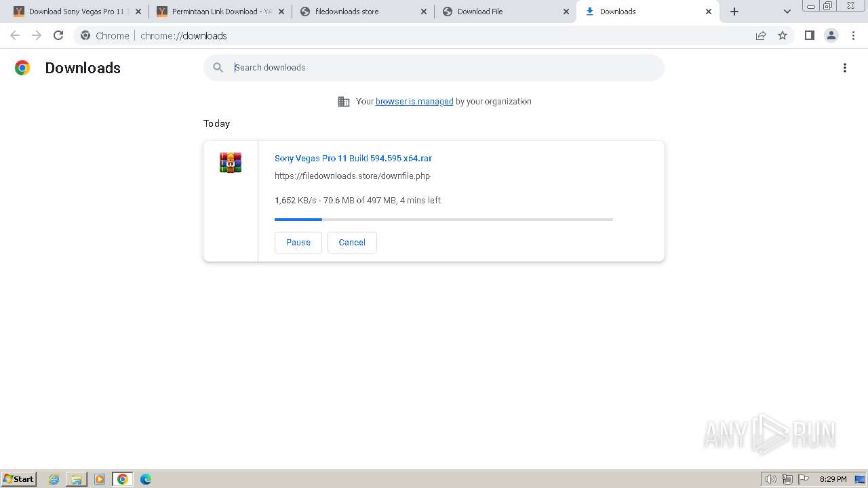Open the browser is managed link
Image resolution: width=868 pixels, height=488 pixels.
(x=414, y=102)
